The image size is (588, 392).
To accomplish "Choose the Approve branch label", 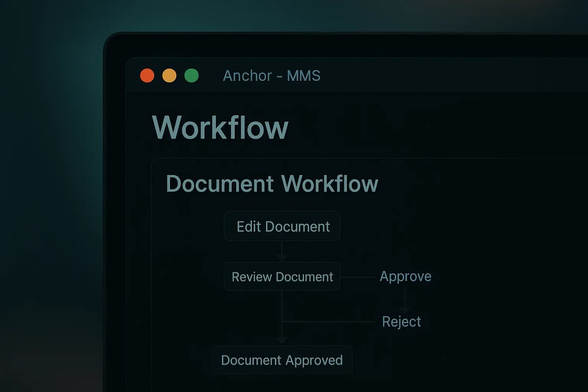I will point(406,276).
